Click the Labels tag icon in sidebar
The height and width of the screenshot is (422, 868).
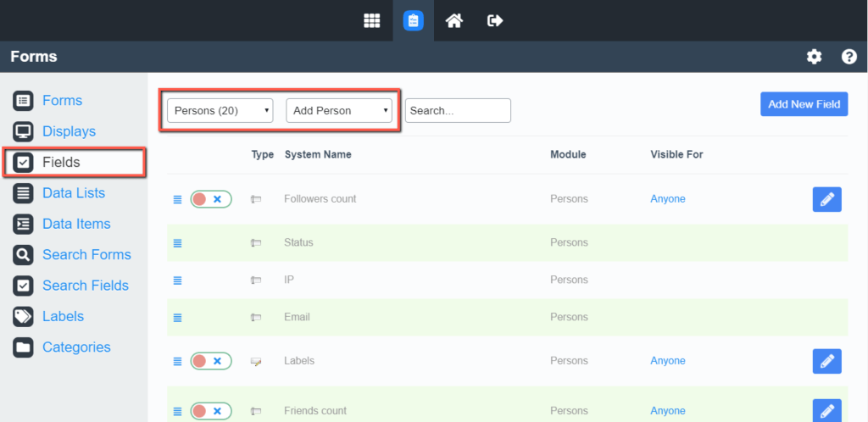tap(23, 316)
